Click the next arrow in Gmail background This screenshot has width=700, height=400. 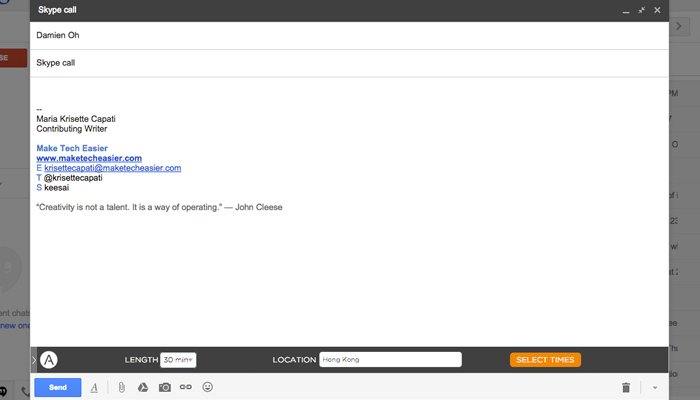[679, 26]
